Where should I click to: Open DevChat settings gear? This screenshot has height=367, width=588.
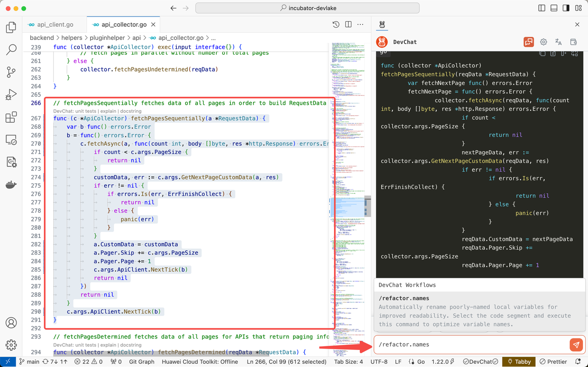click(x=543, y=42)
